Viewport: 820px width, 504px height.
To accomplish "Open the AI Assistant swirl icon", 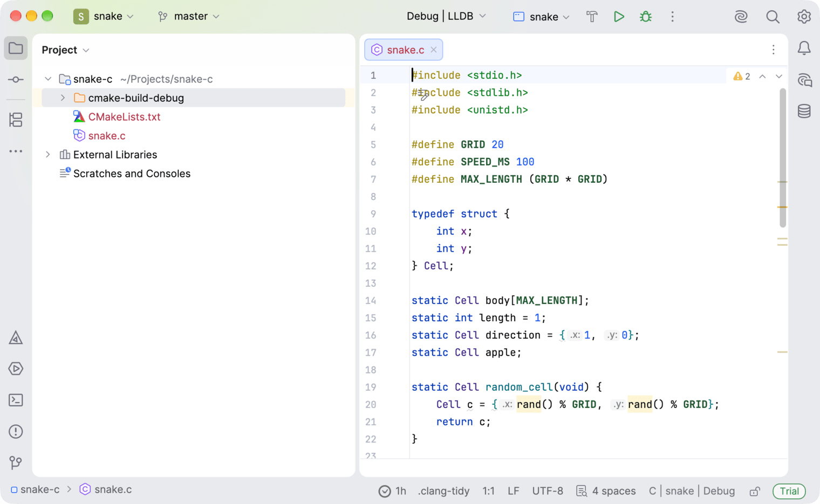I will click(x=741, y=17).
